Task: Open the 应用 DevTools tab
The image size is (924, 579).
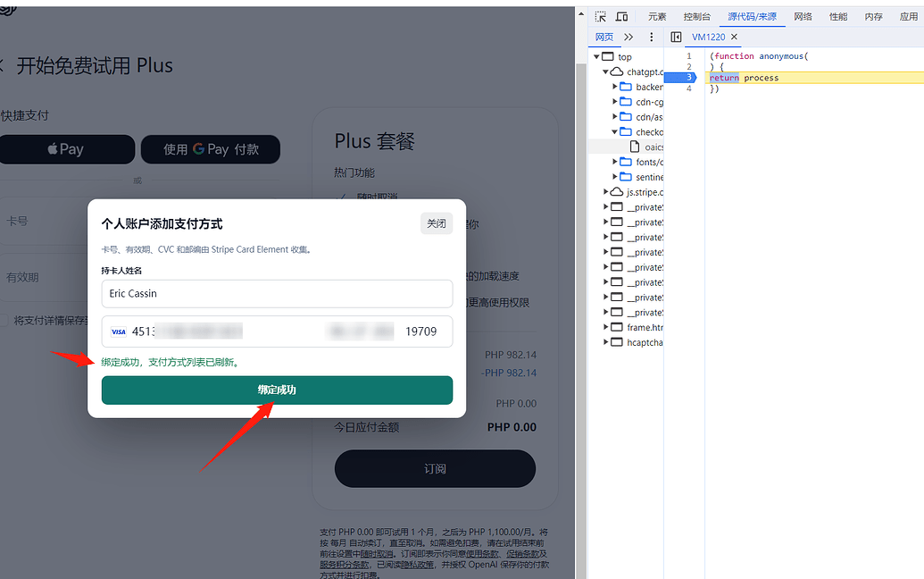Action: 909,16
